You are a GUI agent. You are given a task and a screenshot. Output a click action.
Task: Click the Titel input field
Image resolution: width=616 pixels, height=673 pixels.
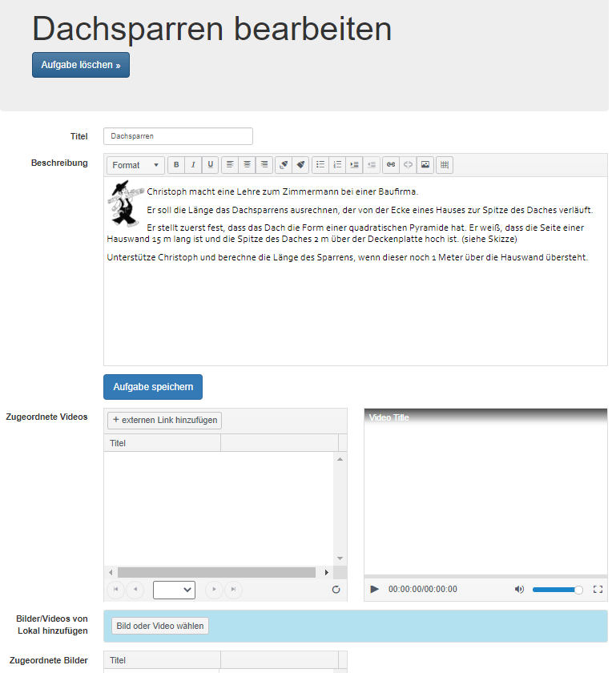(178, 136)
